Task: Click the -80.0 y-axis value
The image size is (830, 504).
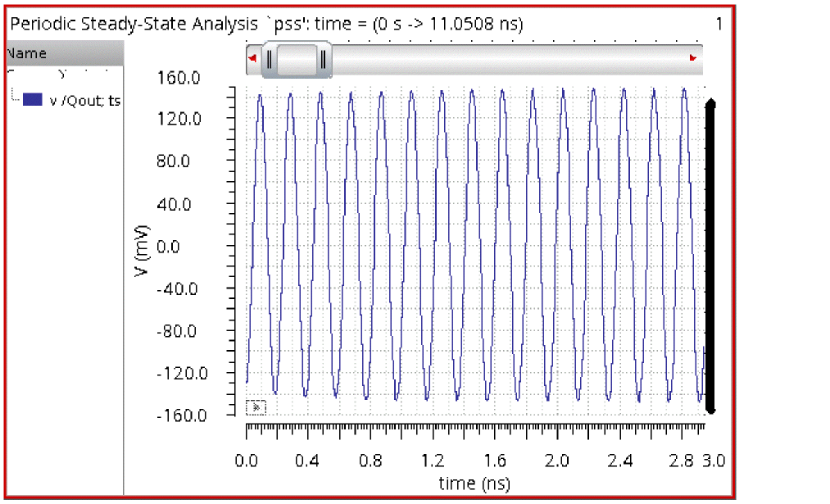Action: 176,331
